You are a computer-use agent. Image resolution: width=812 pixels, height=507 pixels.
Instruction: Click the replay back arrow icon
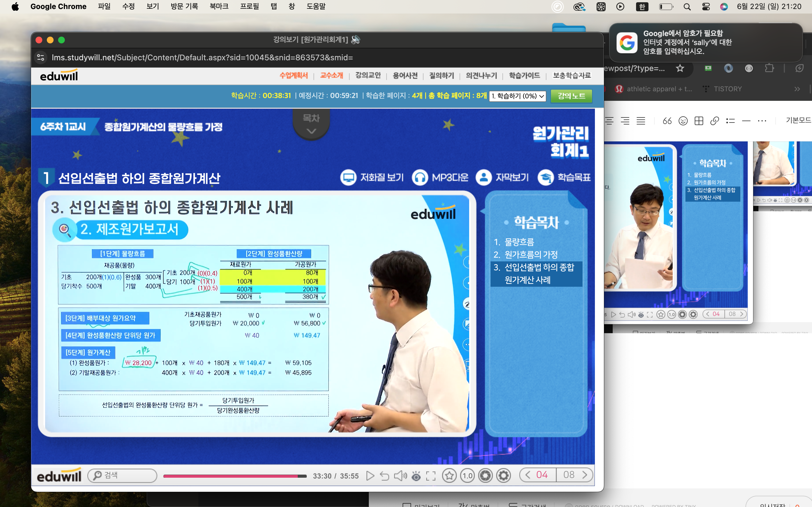385,475
